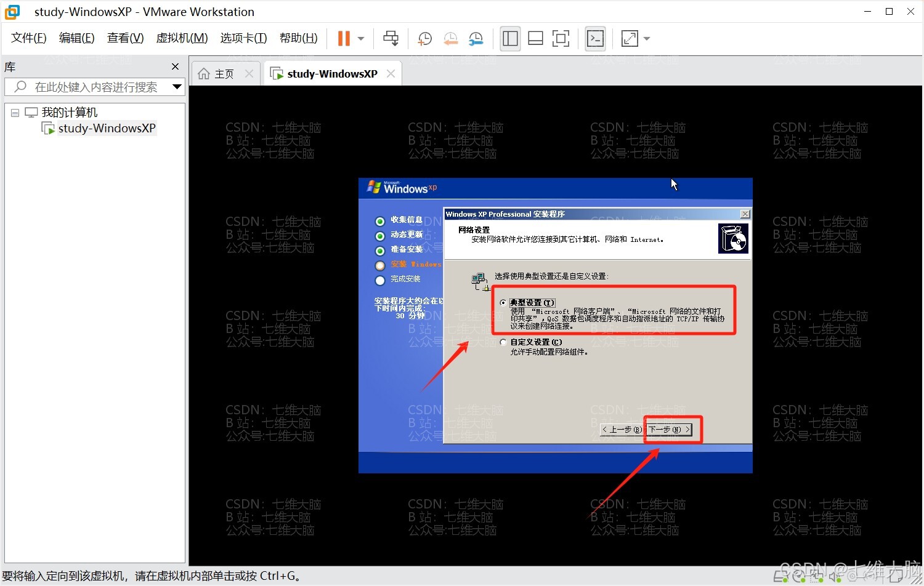Close the study-WindowsXP tab
This screenshot has height=586, width=924.
tap(391, 74)
